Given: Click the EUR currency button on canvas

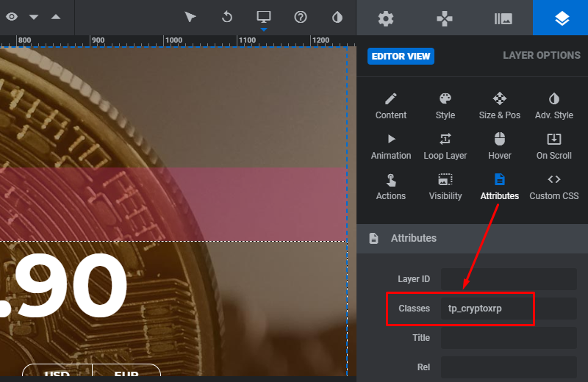Looking at the screenshot, I should (x=126, y=371).
